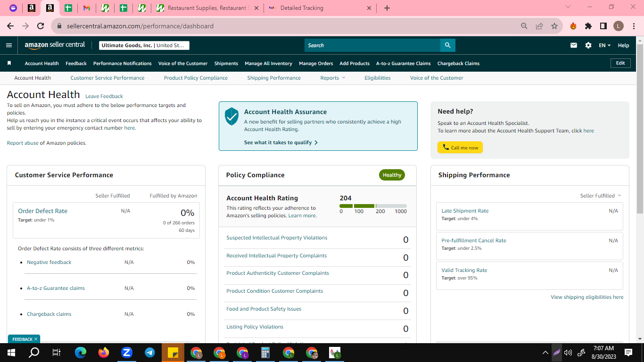Open the Order Defect Rate link
The height and width of the screenshot is (362, 644).
tap(42, 211)
